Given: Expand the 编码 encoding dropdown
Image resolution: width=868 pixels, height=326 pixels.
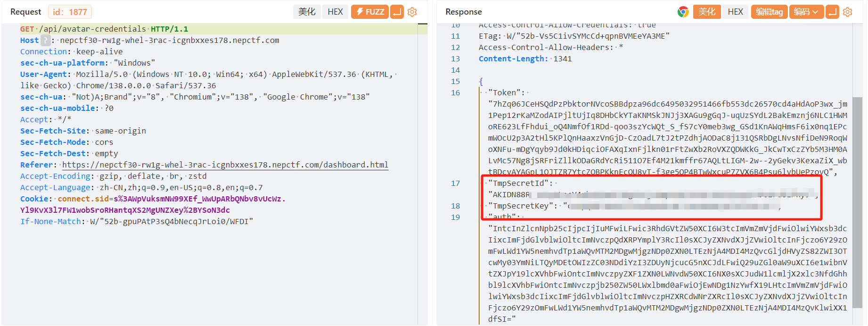Looking at the screenshot, I should [807, 12].
